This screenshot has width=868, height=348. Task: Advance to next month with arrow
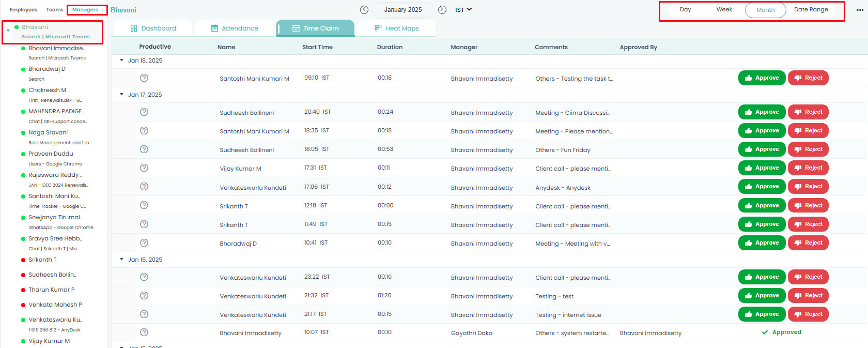(442, 10)
